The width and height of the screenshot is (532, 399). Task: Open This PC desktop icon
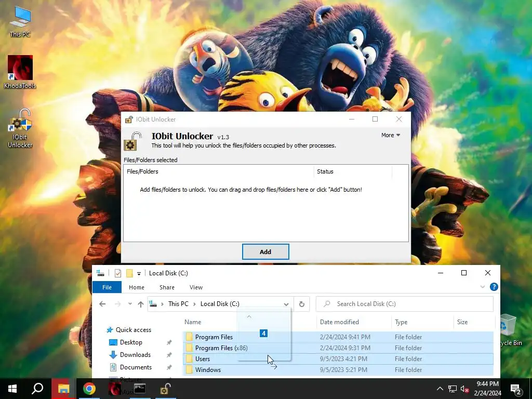(x=20, y=21)
